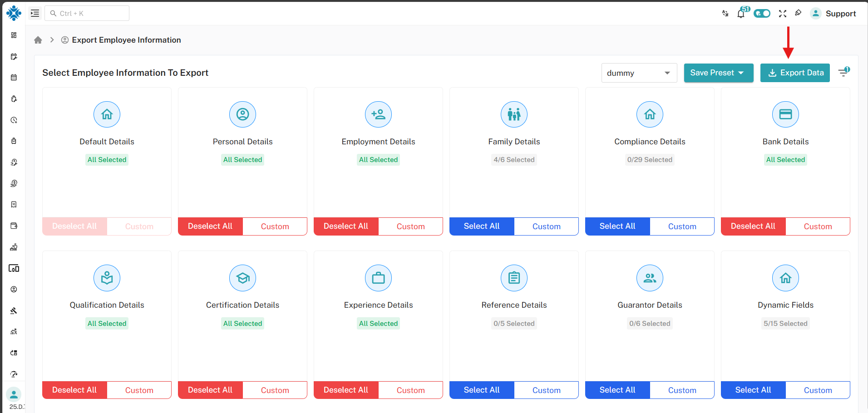Viewport: 868px width, 413px height.
Task: Click the notification bell icon
Action: coord(741,14)
